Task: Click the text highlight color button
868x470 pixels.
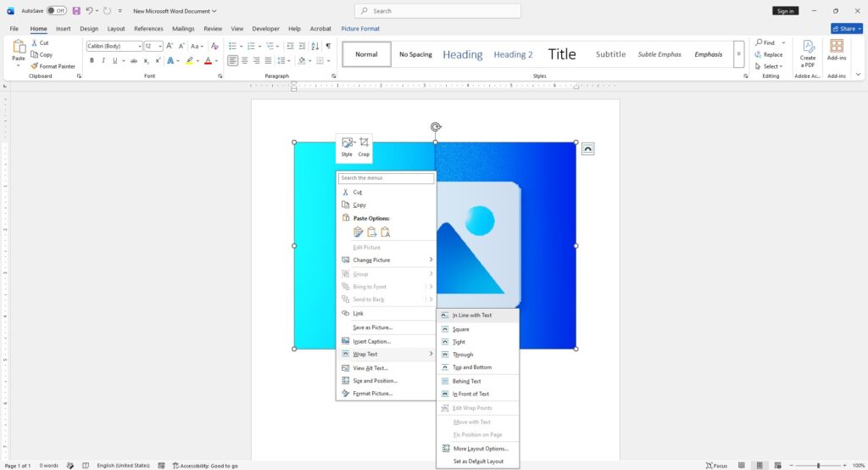Action: point(189,60)
